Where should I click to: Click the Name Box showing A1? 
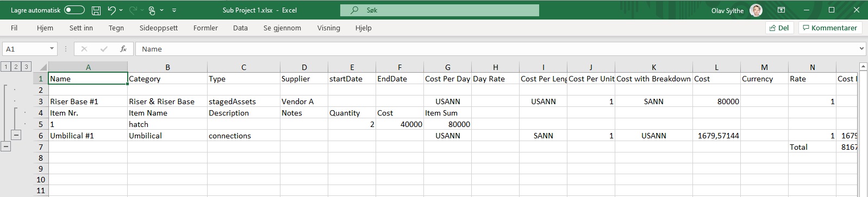tap(25, 49)
